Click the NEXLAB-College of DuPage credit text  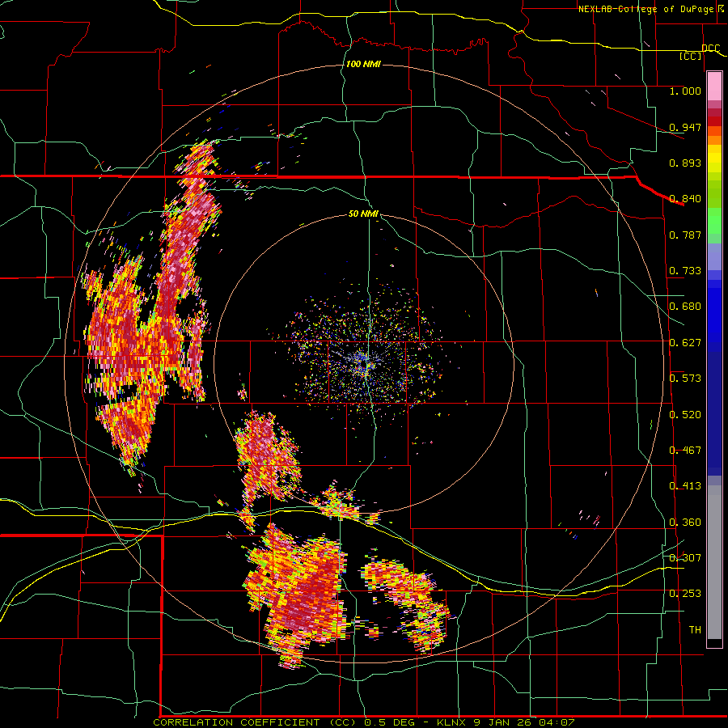pos(645,9)
